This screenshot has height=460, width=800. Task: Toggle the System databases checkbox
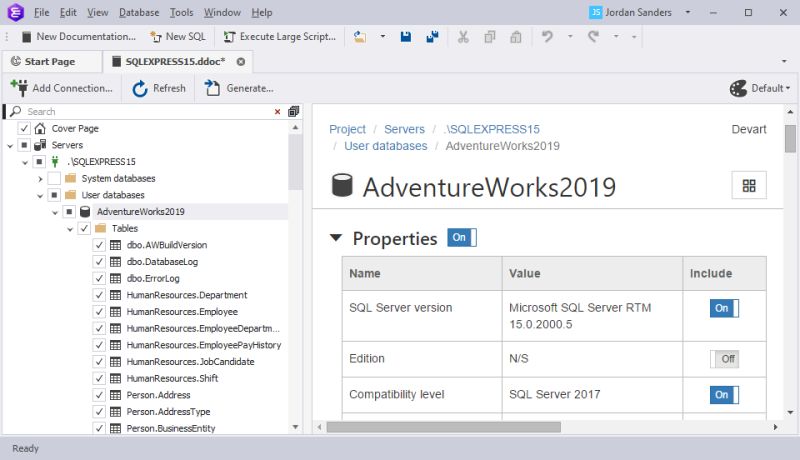[x=54, y=178]
